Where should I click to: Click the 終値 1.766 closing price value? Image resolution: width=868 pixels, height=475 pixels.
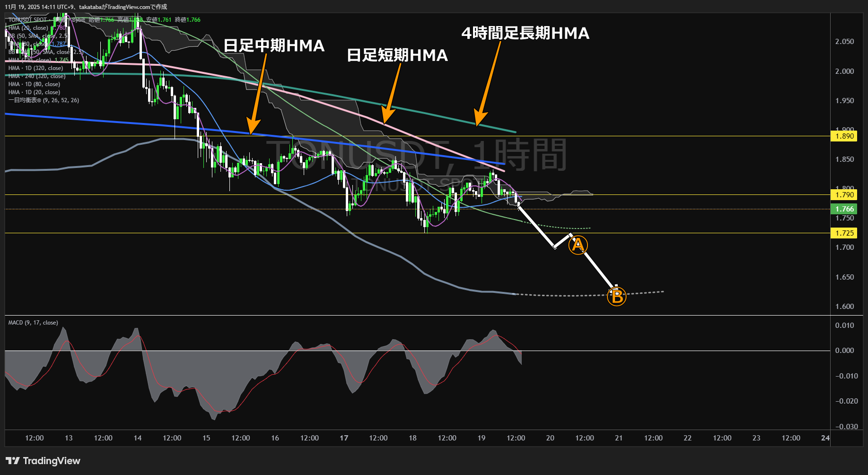coord(188,20)
